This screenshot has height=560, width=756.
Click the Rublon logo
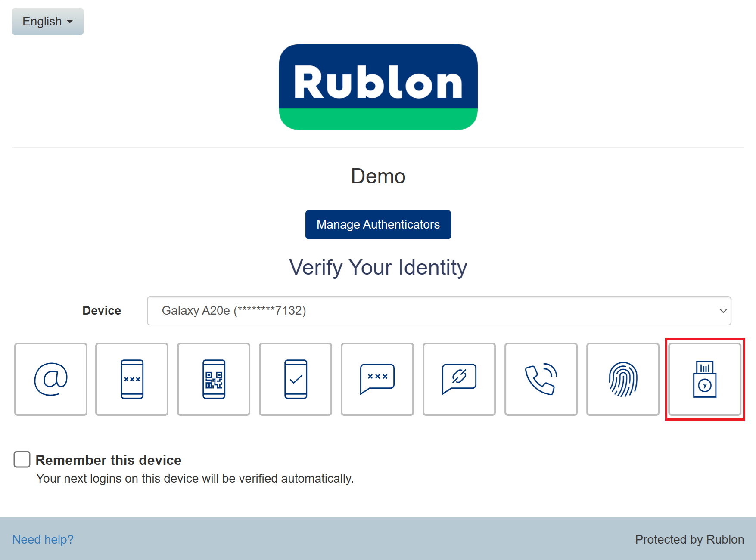(x=378, y=87)
